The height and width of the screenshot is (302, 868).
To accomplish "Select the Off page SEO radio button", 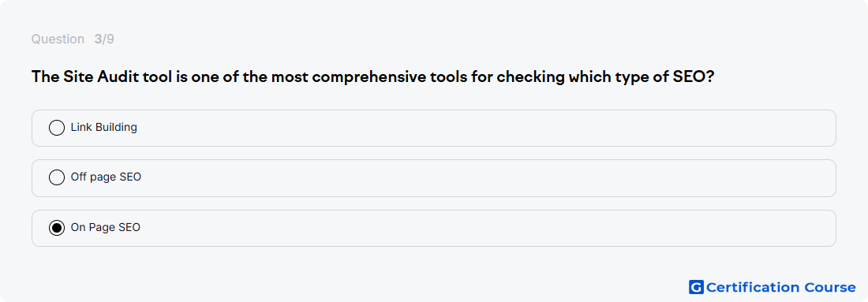I will [57, 177].
